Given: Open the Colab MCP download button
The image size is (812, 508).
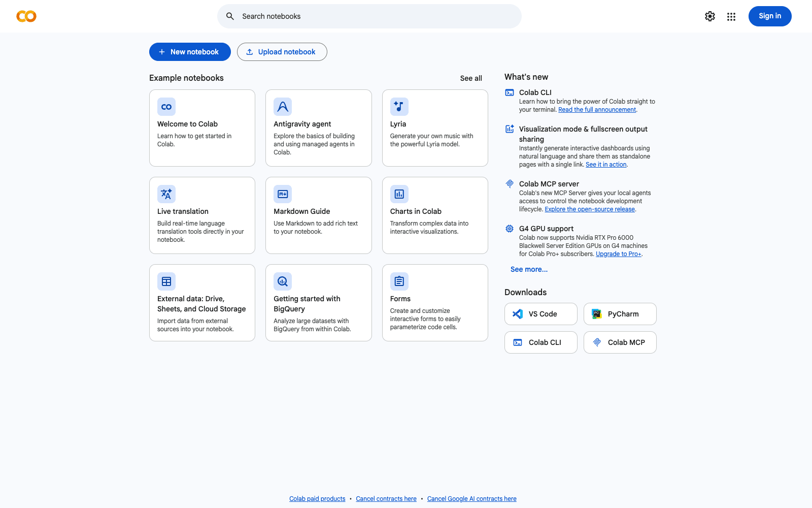Looking at the screenshot, I should click(620, 342).
